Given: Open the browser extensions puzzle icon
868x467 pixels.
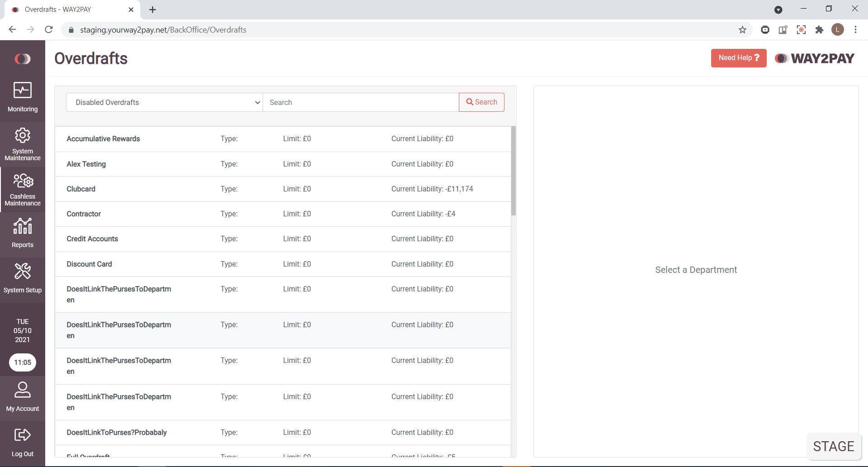Looking at the screenshot, I should click(819, 30).
